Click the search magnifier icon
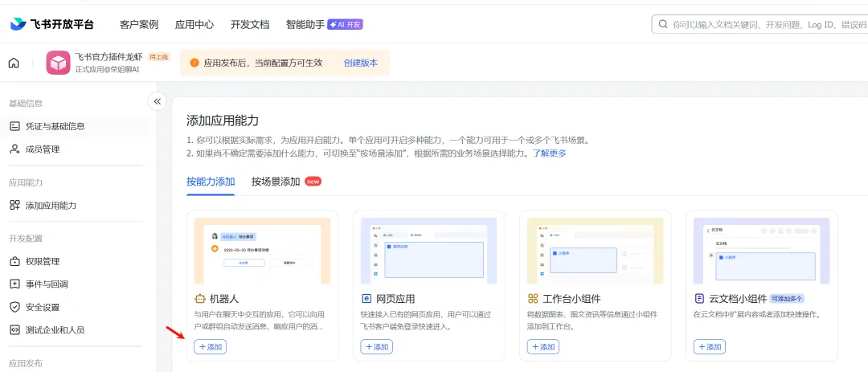The image size is (868, 372). 662,24
